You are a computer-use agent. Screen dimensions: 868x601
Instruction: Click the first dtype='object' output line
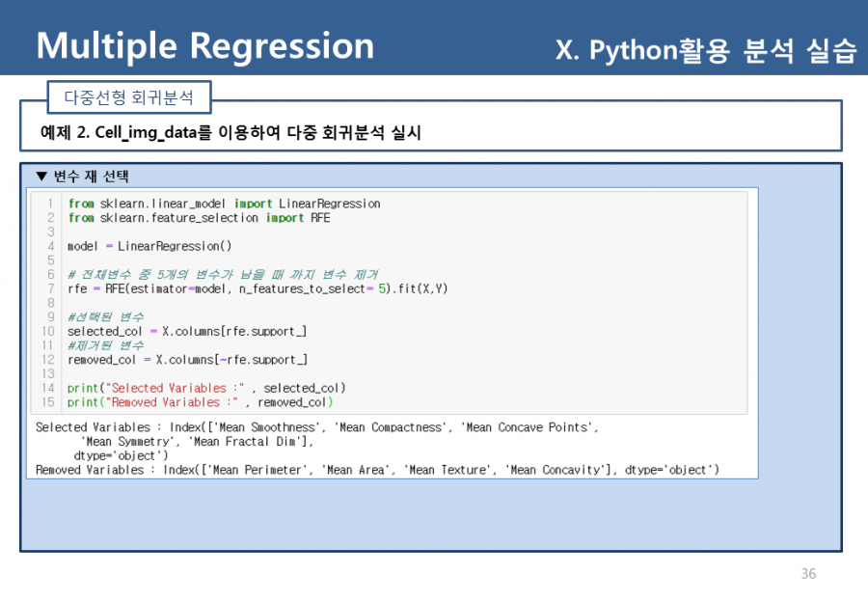tap(121, 455)
